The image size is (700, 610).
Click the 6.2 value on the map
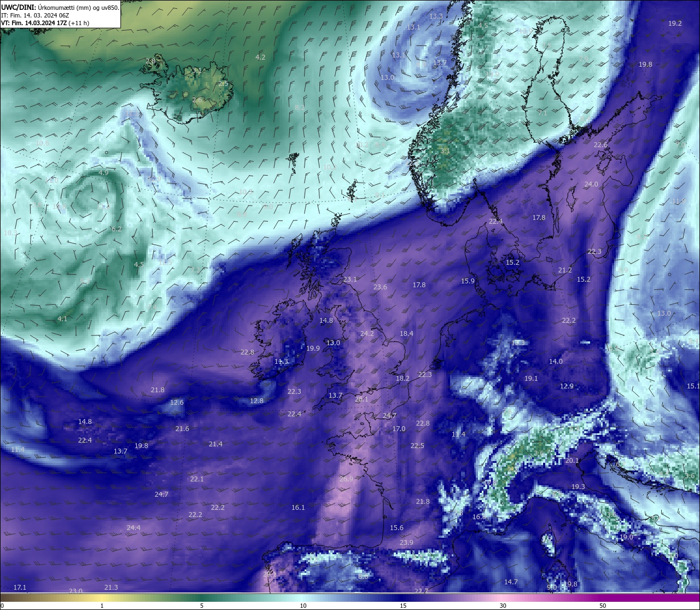pyautogui.click(x=116, y=229)
